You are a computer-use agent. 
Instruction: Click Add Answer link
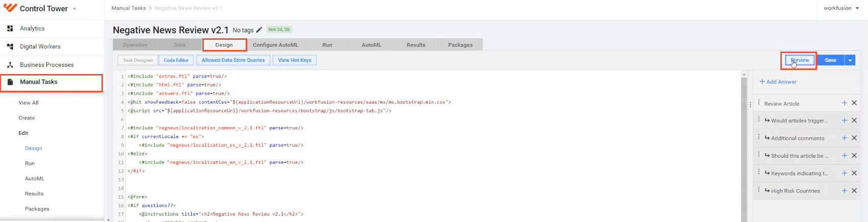coord(778,82)
